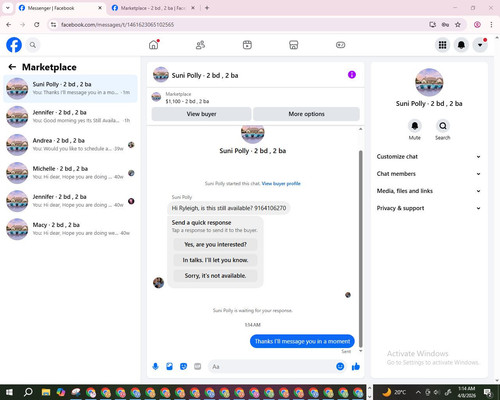This screenshot has width=500, height=400.
Task: Go back from Marketplace chats list
Action: [12, 67]
